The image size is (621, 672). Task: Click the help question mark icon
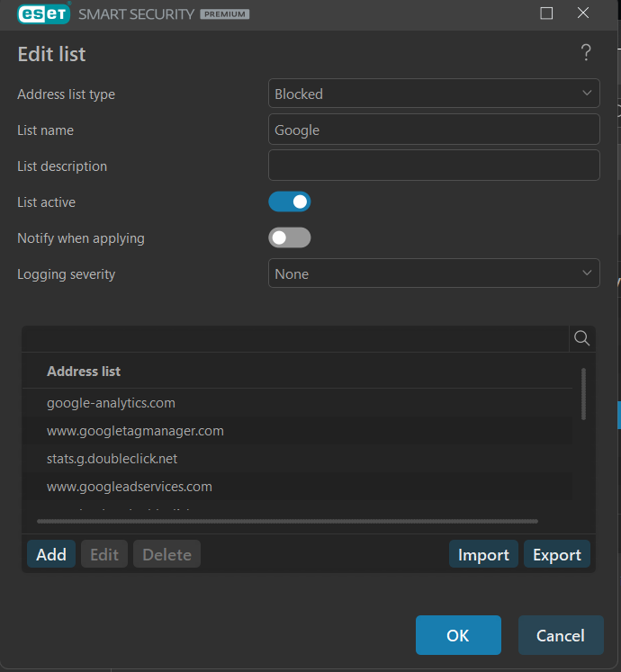pyautogui.click(x=586, y=53)
